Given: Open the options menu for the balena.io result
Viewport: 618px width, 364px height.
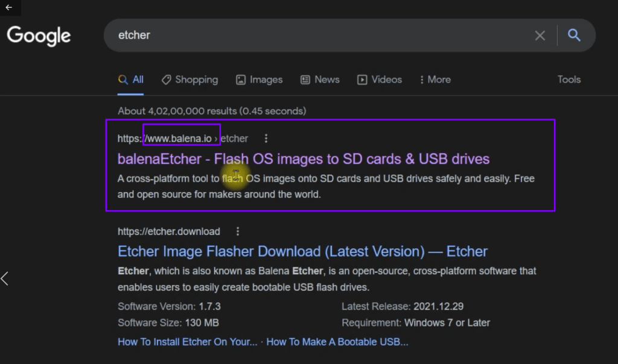Looking at the screenshot, I should (x=266, y=138).
